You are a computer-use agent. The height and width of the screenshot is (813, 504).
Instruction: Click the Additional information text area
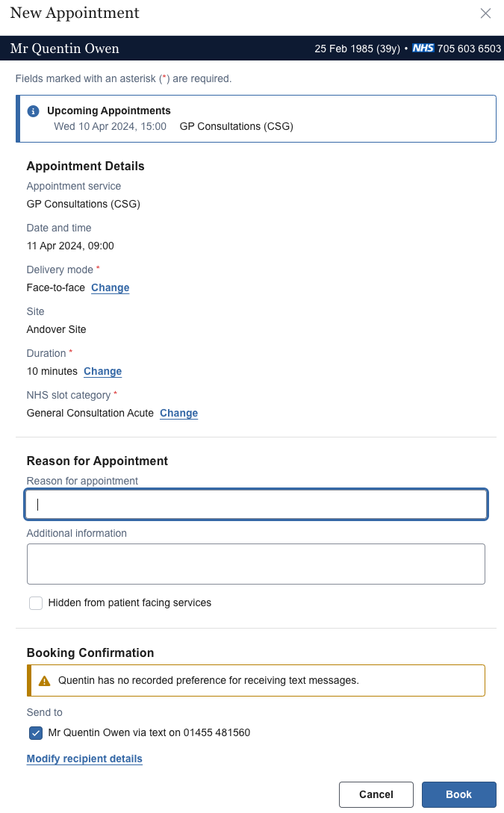pos(256,564)
